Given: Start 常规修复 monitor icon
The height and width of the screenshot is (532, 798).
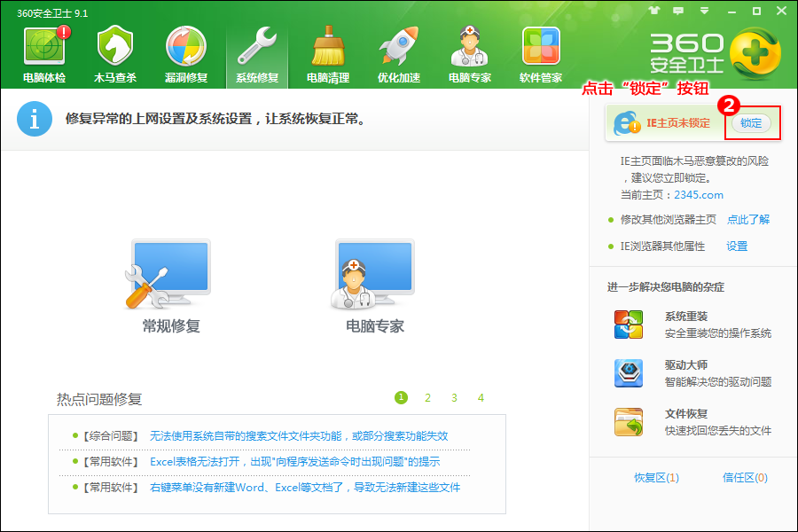Looking at the screenshot, I should tap(168, 274).
